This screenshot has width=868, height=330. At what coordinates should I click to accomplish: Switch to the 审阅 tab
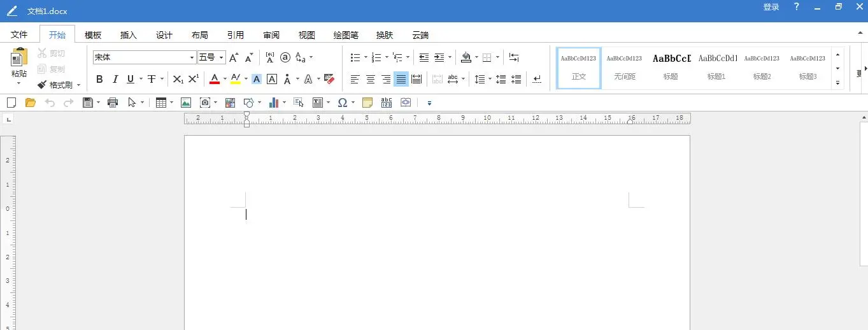pos(271,34)
